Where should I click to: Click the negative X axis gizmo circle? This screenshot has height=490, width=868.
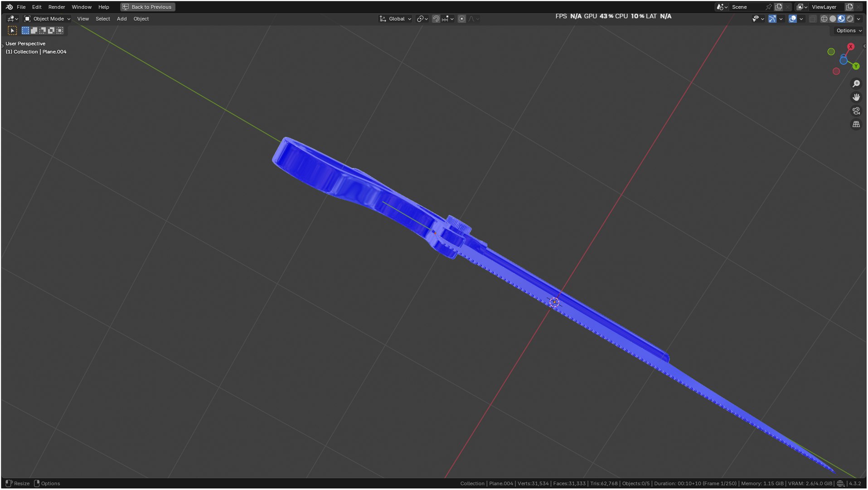[x=836, y=71]
